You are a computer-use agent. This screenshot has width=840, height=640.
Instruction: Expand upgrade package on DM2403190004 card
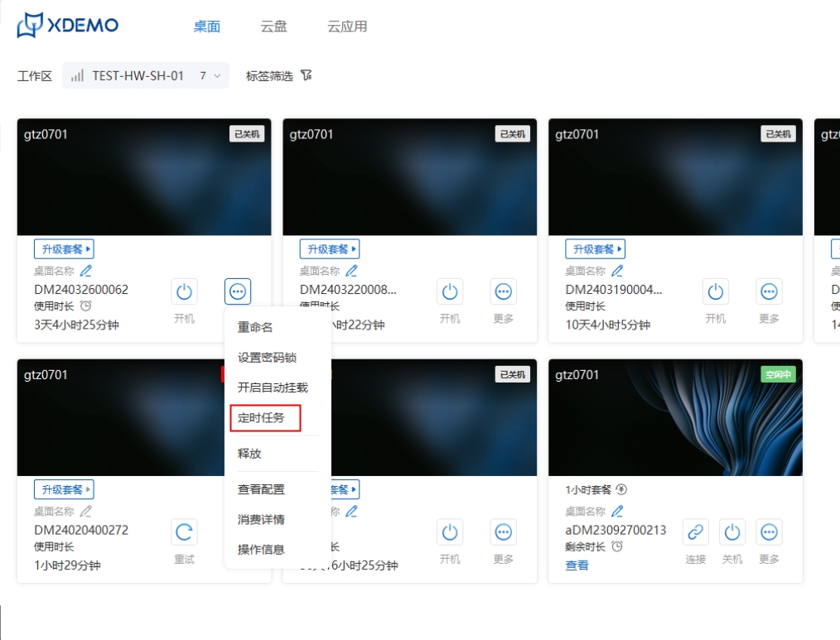(x=595, y=249)
